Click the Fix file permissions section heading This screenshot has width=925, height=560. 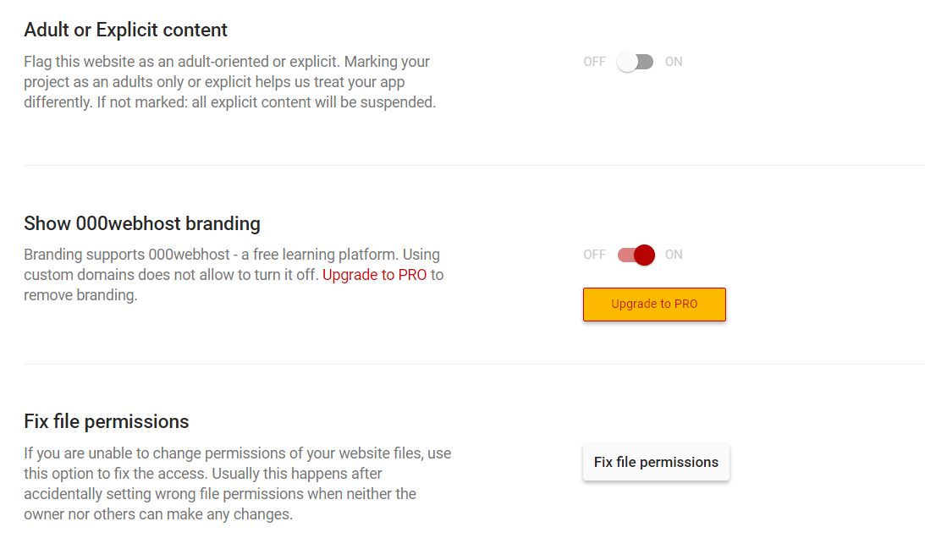(x=107, y=421)
